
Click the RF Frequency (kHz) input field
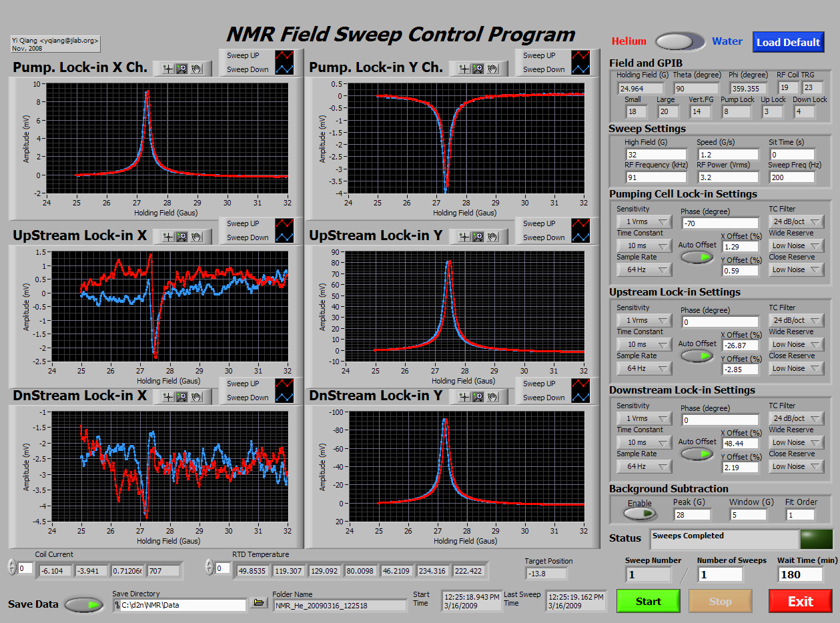tap(656, 177)
